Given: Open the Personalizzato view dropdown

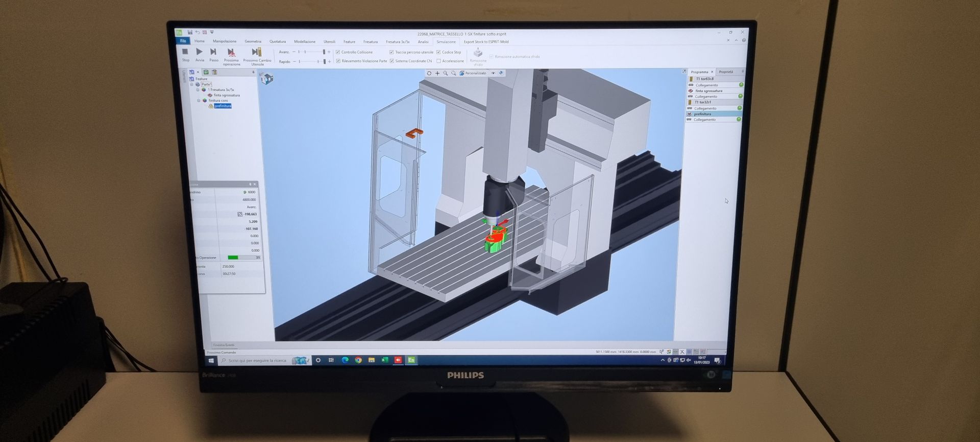Looking at the screenshot, I should [x=473, y=73].
